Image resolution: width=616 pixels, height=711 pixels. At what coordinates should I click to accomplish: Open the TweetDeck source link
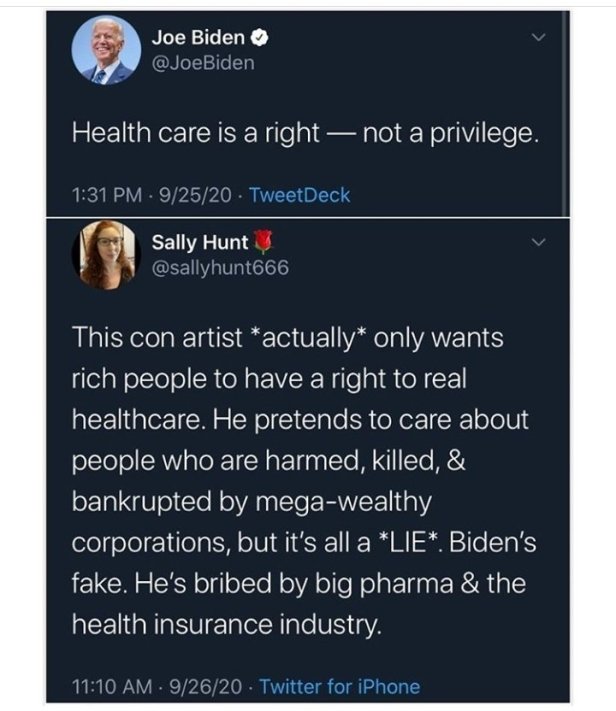pyautogui.click(x=298, y=195)
